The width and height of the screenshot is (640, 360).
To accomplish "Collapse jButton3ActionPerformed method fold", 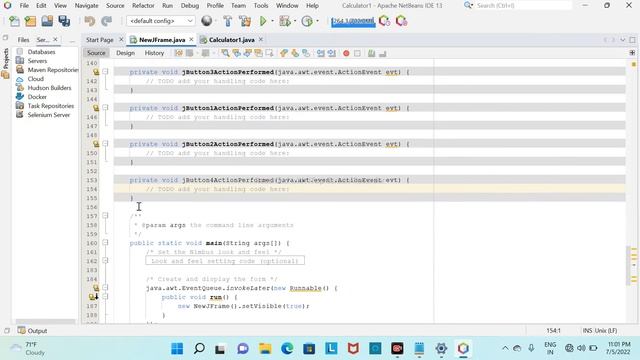I will 105,71.
